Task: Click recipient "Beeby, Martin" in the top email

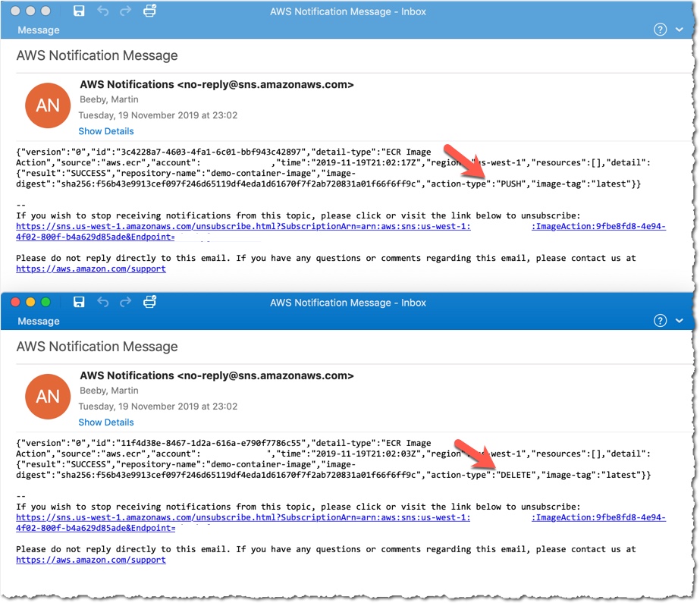Action: 109,99
